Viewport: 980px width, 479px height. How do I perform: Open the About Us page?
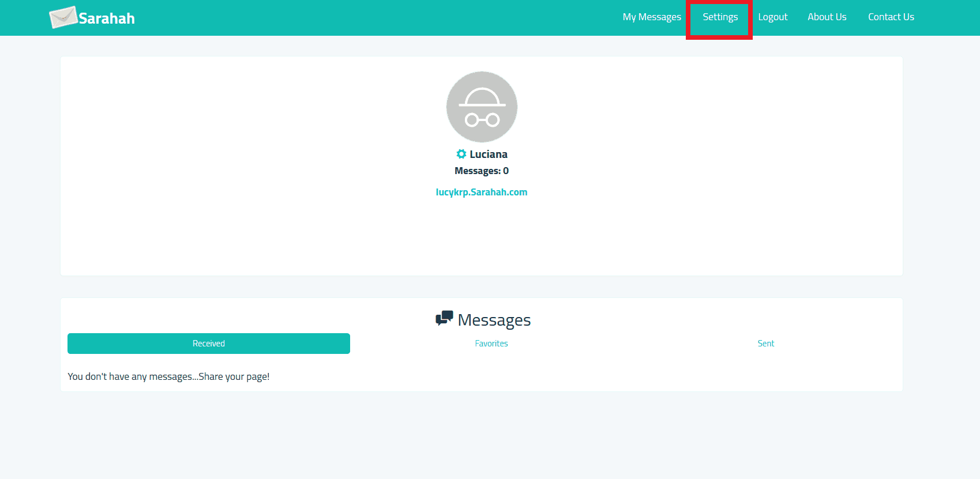[827, 17]
